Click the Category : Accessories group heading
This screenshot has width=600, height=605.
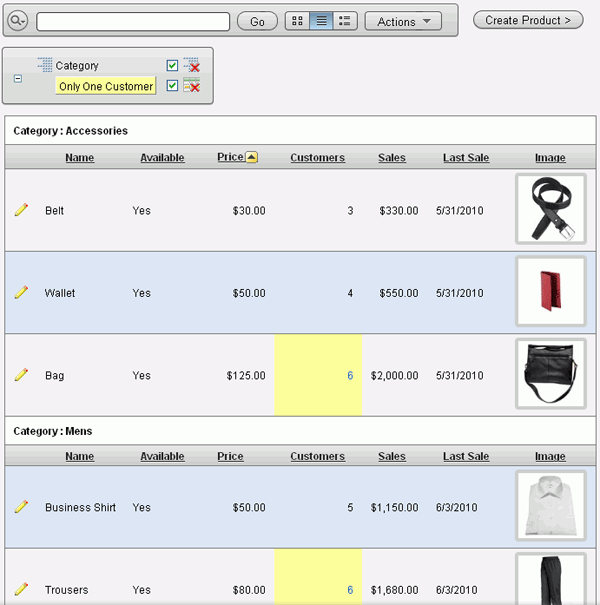coord(70,131)
